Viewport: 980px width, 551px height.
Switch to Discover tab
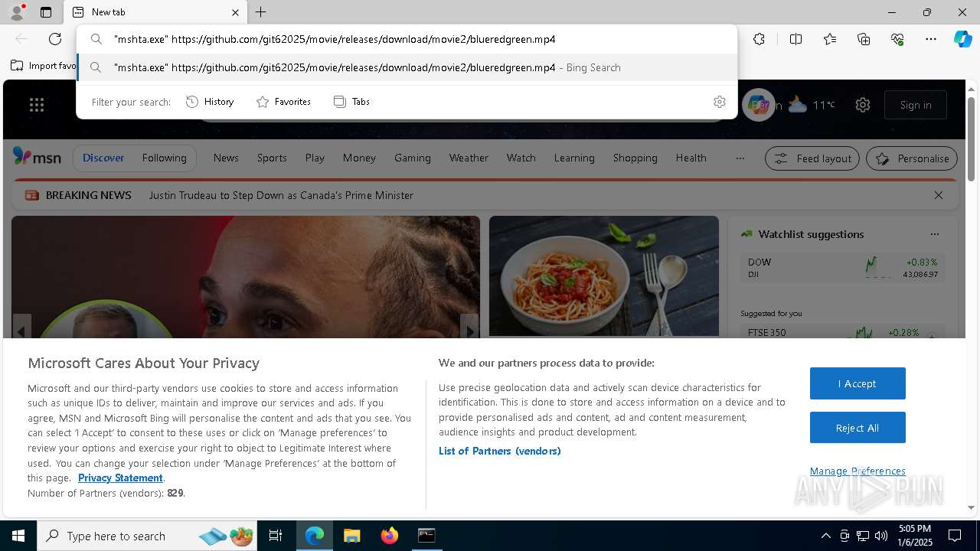tap(103, 158)
